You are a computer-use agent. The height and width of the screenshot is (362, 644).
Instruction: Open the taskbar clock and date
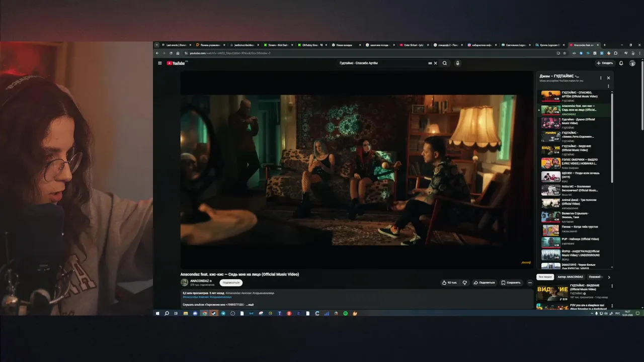(628, 313)
